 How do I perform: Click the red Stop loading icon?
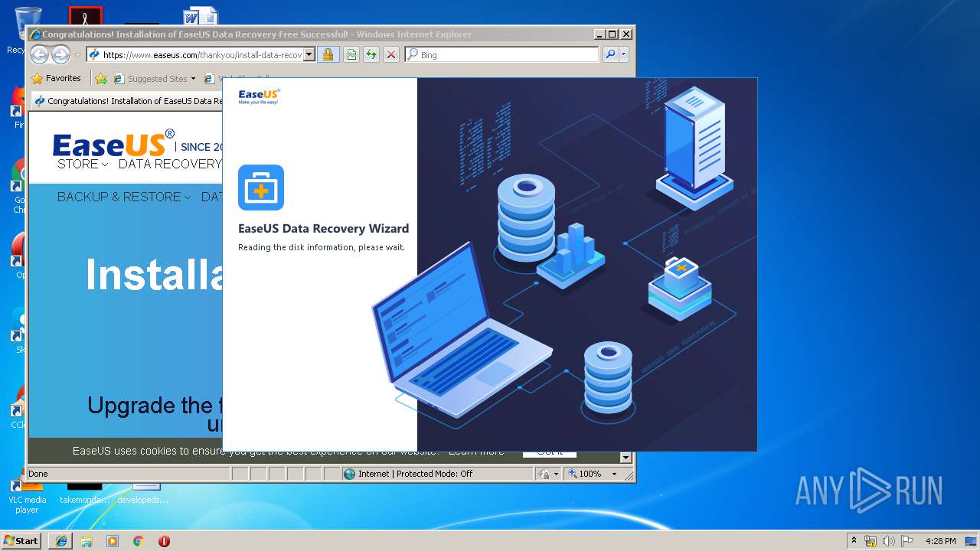point(391,54)
